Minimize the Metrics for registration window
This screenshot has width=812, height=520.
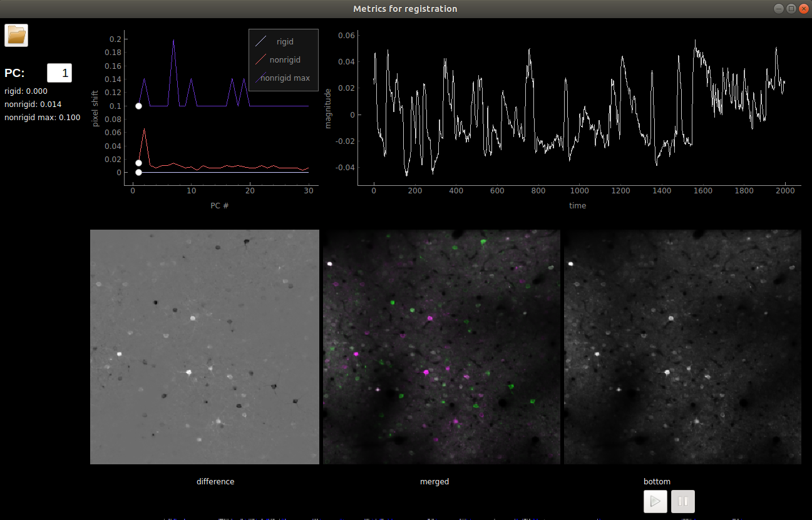tap(779, 9)
